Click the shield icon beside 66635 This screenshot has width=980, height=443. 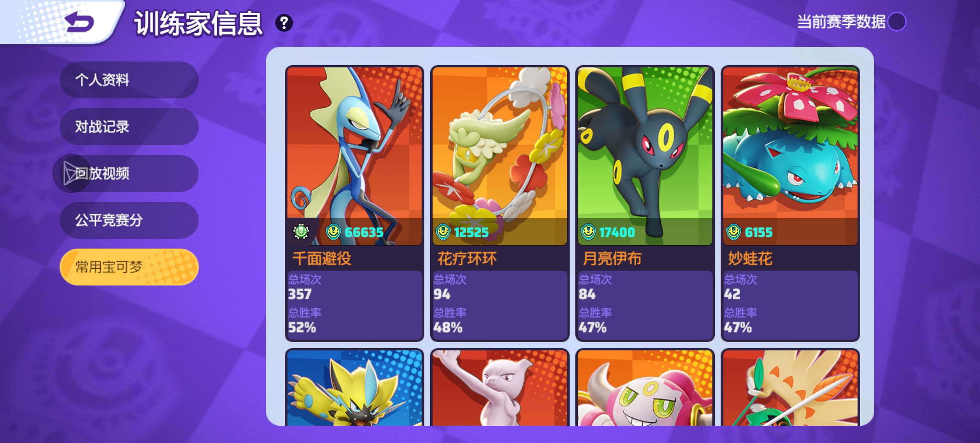pos(333,232)
